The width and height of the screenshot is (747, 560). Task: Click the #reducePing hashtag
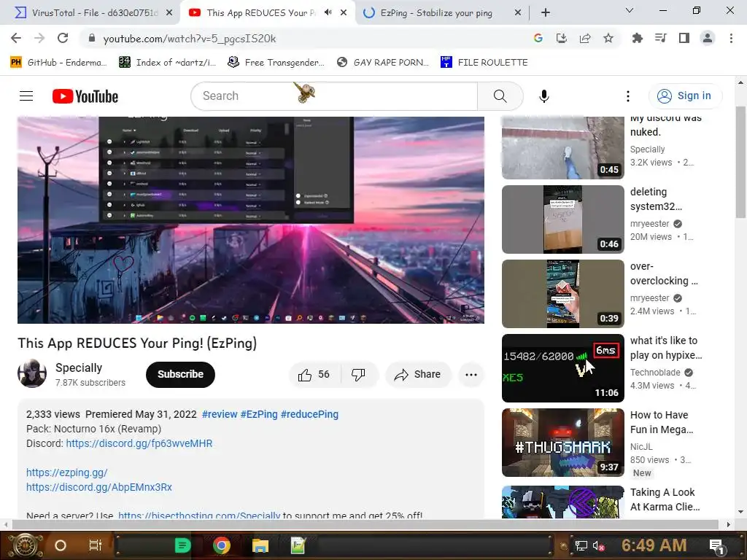[309, 414]
